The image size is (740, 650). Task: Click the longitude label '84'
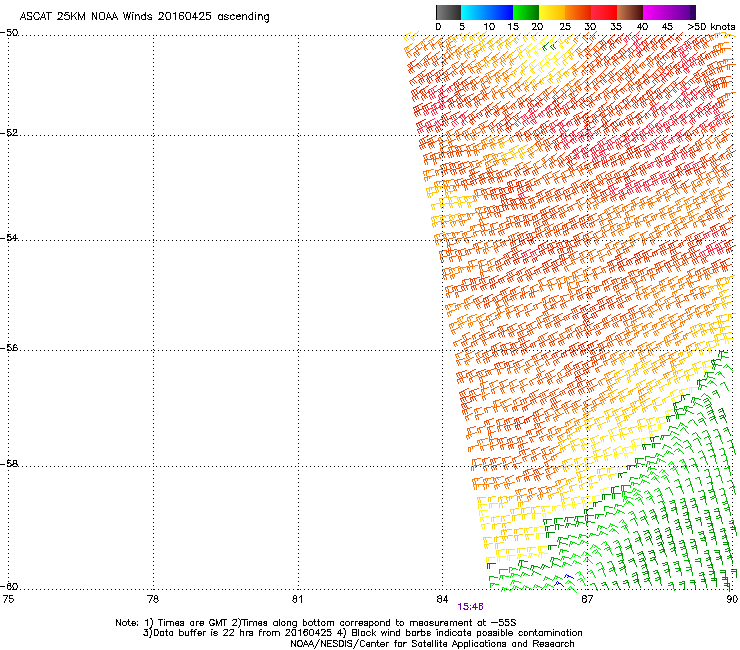click(x=442, y=599)
